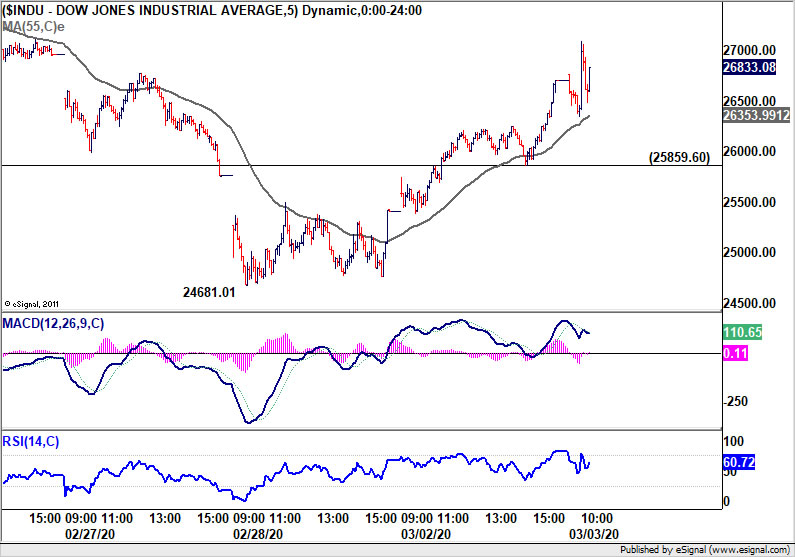The image size is (795, 557).
Task: Click the MACD(12,26,9,C) study label
Action: 53,323
